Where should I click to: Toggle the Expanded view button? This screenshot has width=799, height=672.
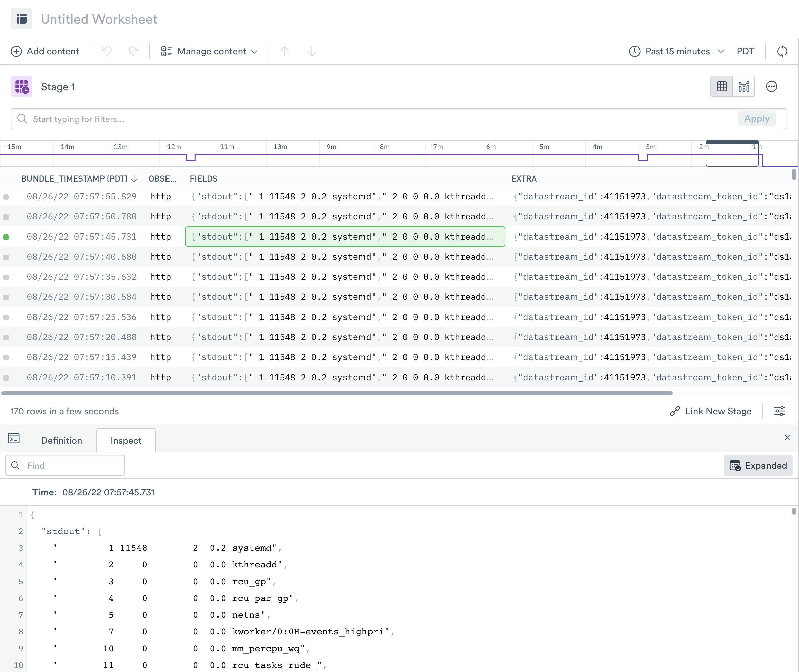tap(757, 465)
